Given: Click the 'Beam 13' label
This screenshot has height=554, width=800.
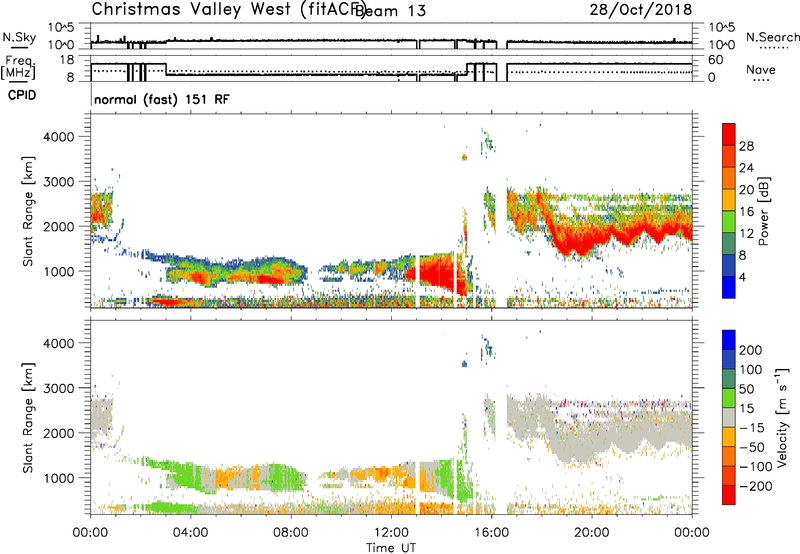Looking at the screenshot, I should click(x=391, y=11).
